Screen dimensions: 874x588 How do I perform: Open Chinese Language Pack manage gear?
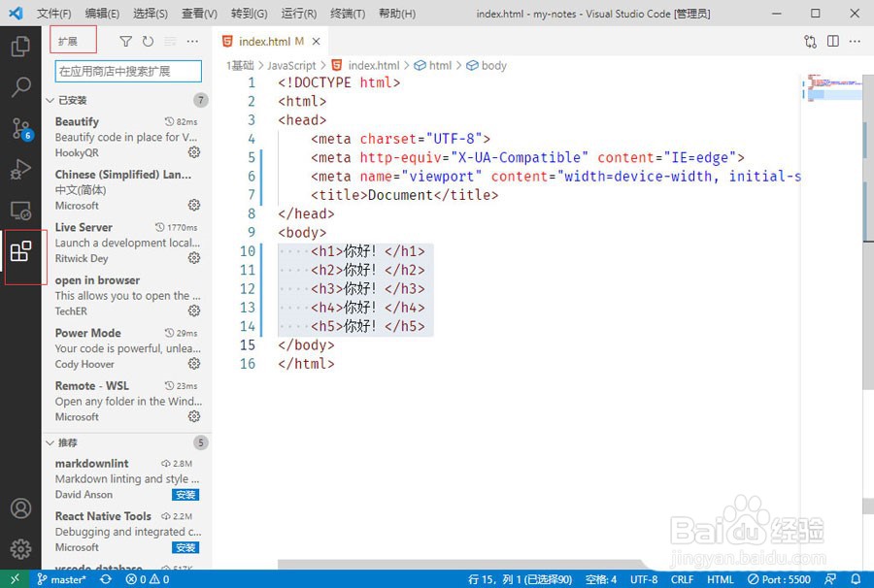tap(194, 205)
